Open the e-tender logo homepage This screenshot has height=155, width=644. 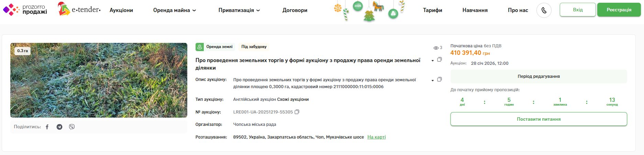tap(79, 10)
